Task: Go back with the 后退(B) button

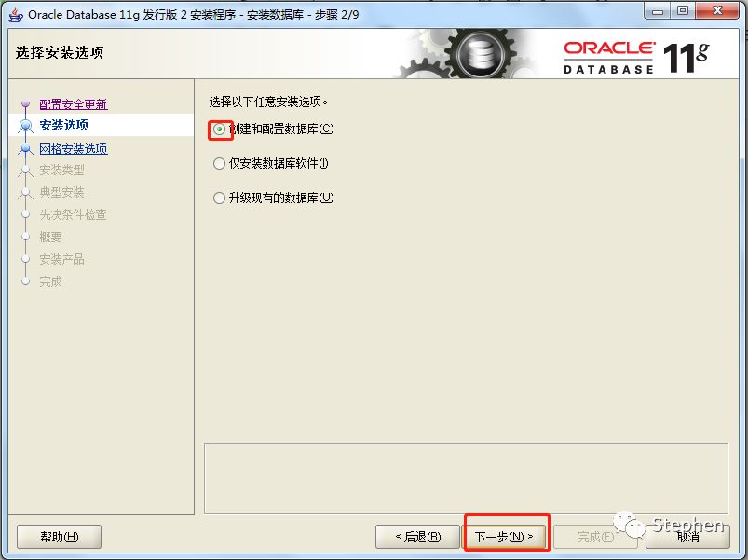Action: (x=417, y=537)
